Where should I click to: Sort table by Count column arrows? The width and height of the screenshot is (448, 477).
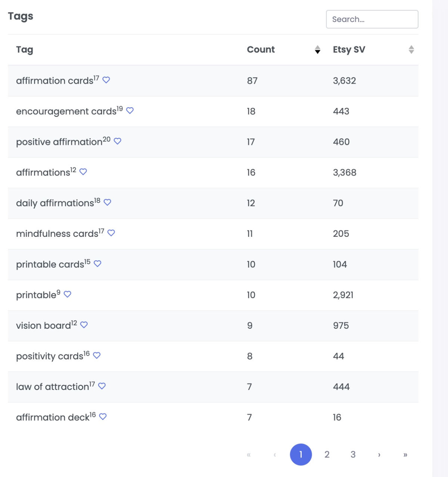(317, 50)
